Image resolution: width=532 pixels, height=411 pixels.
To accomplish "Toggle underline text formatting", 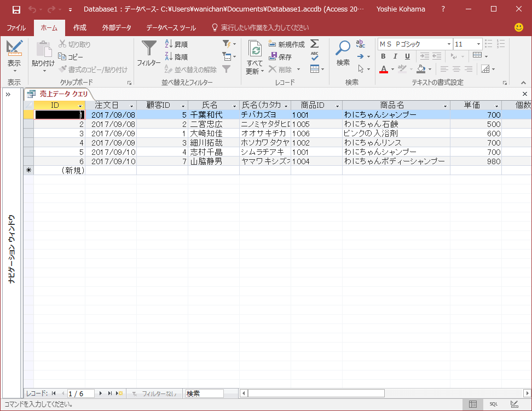I will [407, 56].
